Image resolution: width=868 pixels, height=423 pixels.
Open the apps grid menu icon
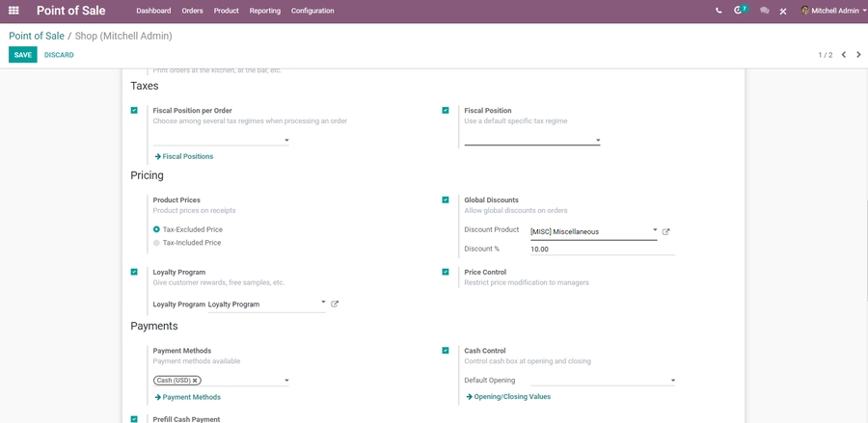point(13,11)
